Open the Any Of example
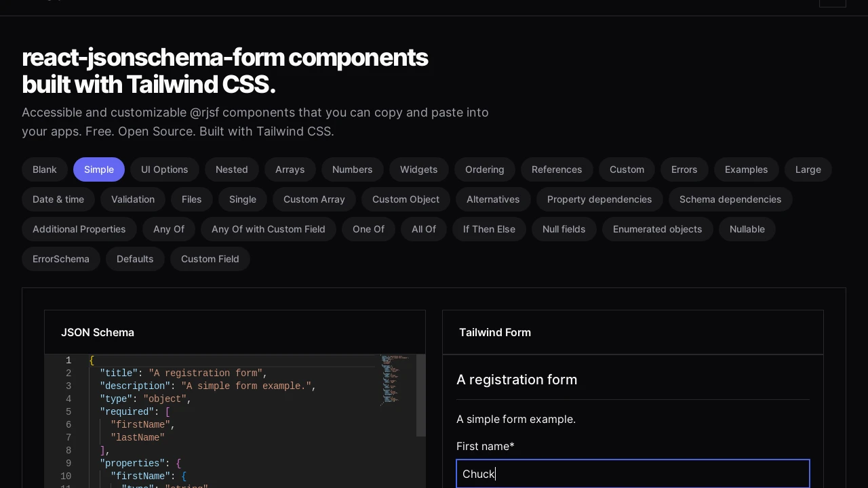Image resolution: width=868 pixels, height=488 pixels. 169,229
